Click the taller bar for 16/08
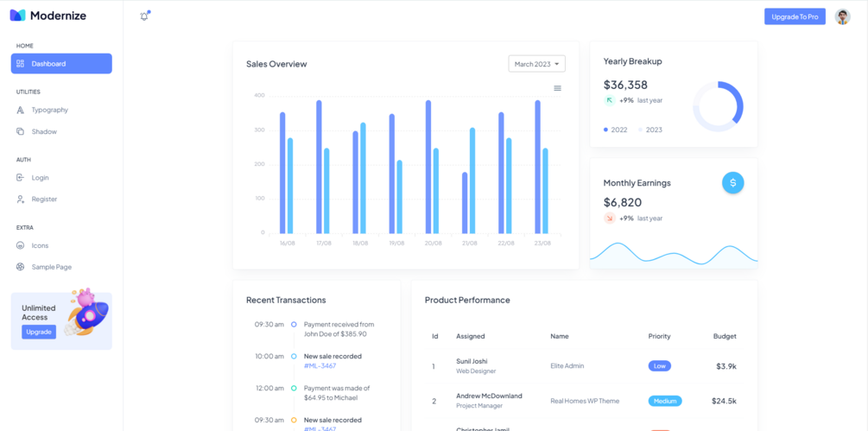Viewport: 868px width, 431px height. point(282,173)
